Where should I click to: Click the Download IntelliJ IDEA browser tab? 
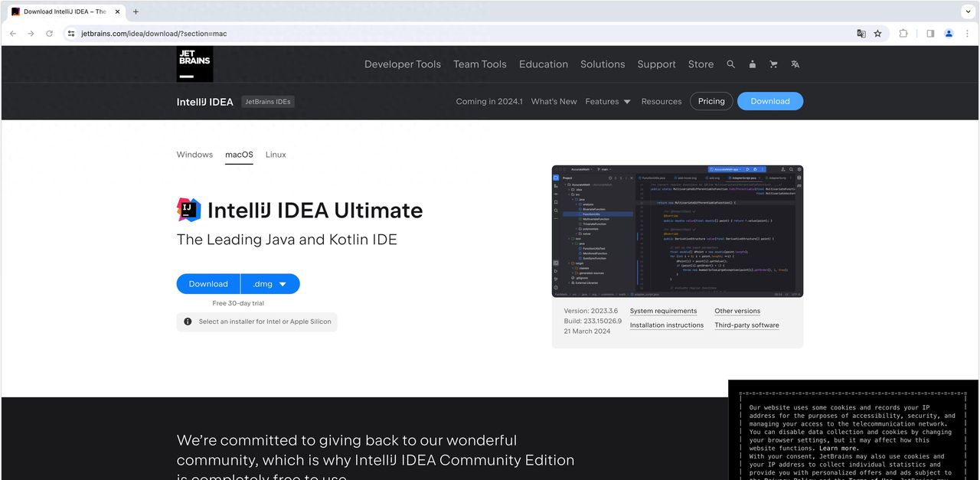click(x=65, y=11)
